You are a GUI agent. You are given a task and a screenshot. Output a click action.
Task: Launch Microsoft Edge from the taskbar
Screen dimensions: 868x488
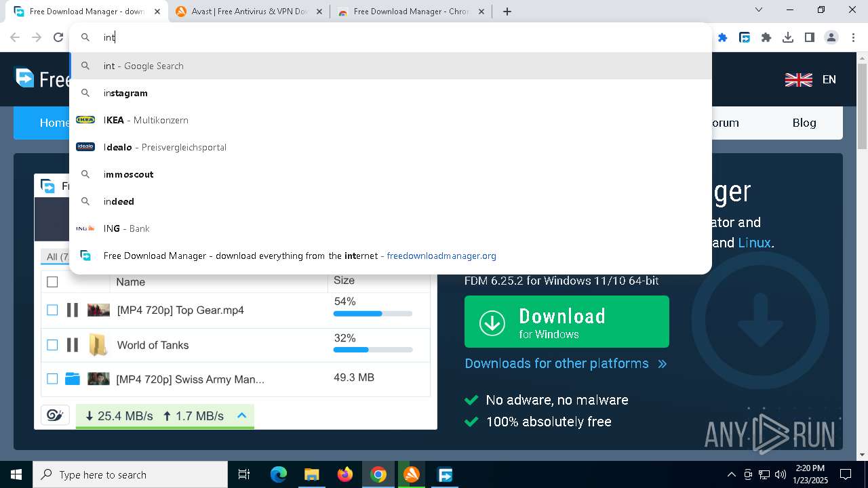tap(279, 474)
